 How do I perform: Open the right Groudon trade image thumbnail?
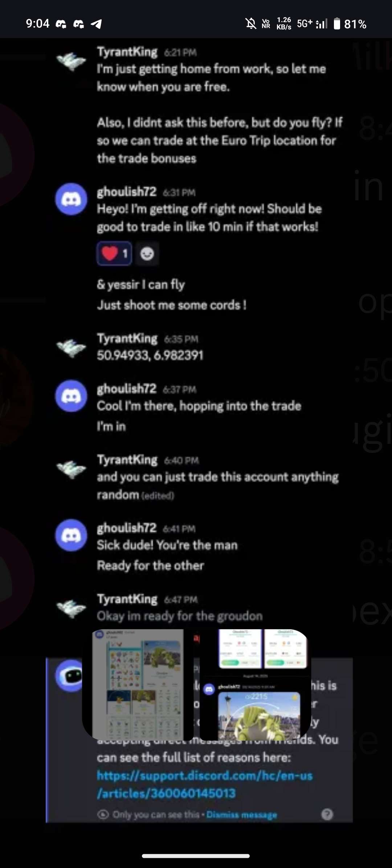256,684
